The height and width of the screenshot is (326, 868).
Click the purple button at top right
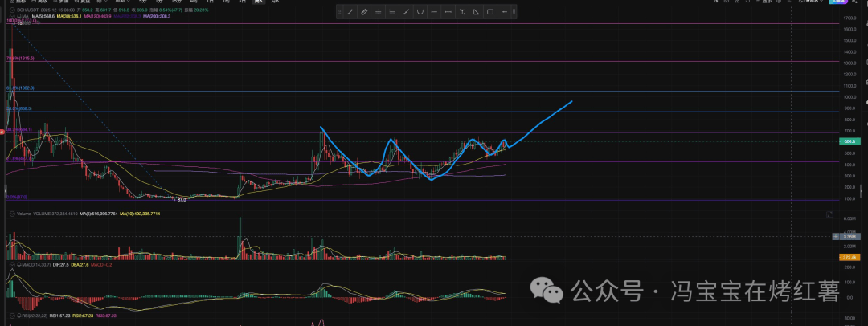pyautogui.click(x=854, y=2)
